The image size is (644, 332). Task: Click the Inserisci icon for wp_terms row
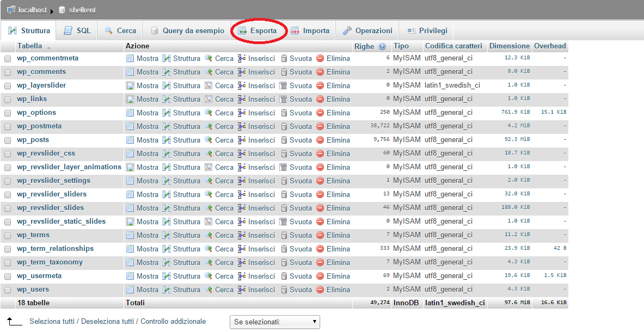coord(242,235)
